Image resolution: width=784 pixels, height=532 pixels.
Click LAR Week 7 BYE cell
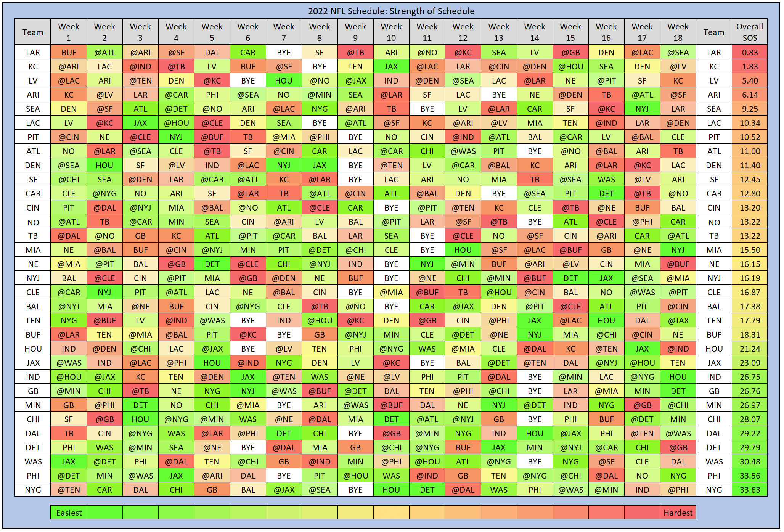point(284,52)
